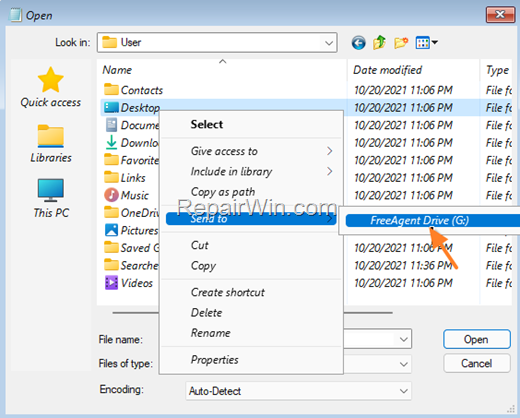520x418 pixels.
Task: Send to FreeAgent Drive (G:)
Action: pos(433,220)
